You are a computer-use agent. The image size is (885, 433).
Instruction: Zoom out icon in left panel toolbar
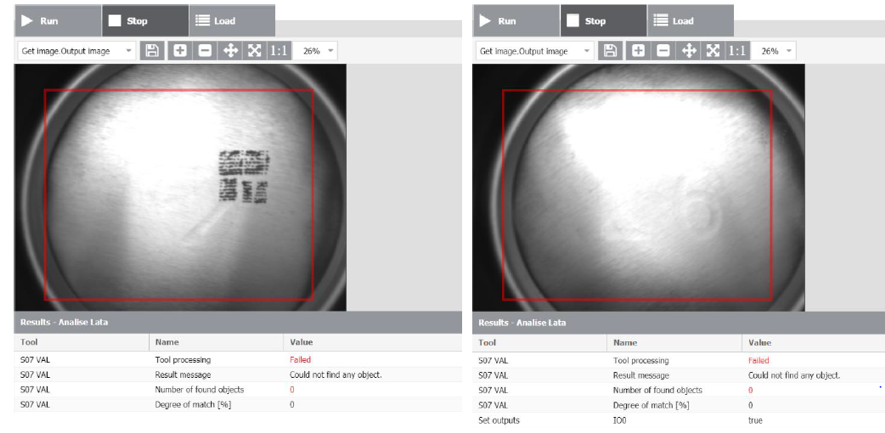205,51
